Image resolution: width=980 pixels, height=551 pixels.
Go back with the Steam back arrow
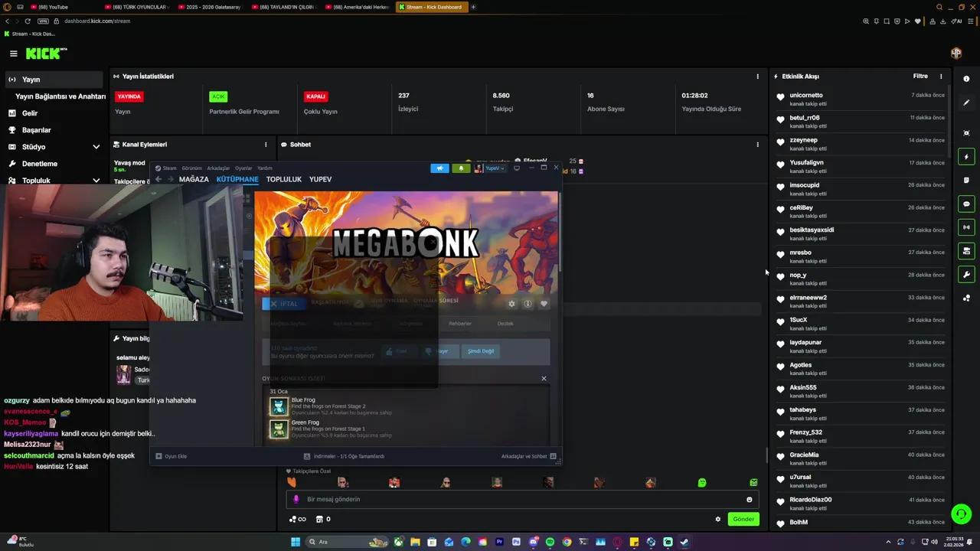tap(158, 179)
